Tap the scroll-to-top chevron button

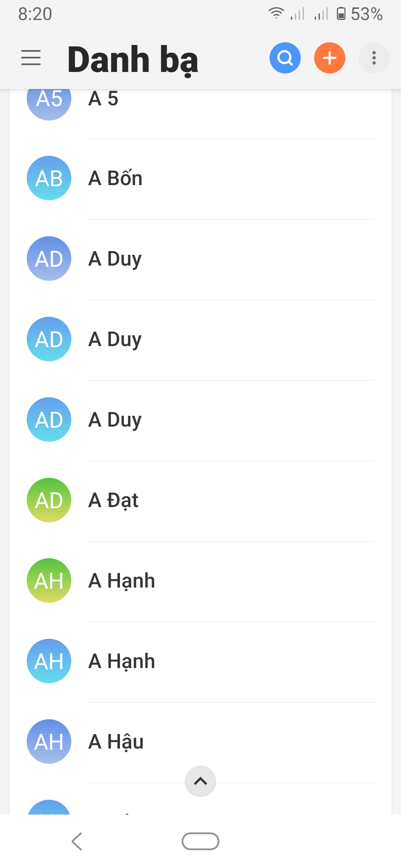point(200,781)
